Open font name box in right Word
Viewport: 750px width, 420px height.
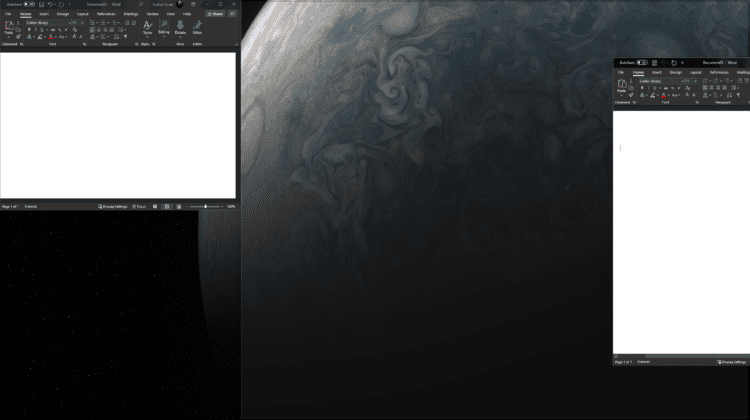tap(661, 81)
